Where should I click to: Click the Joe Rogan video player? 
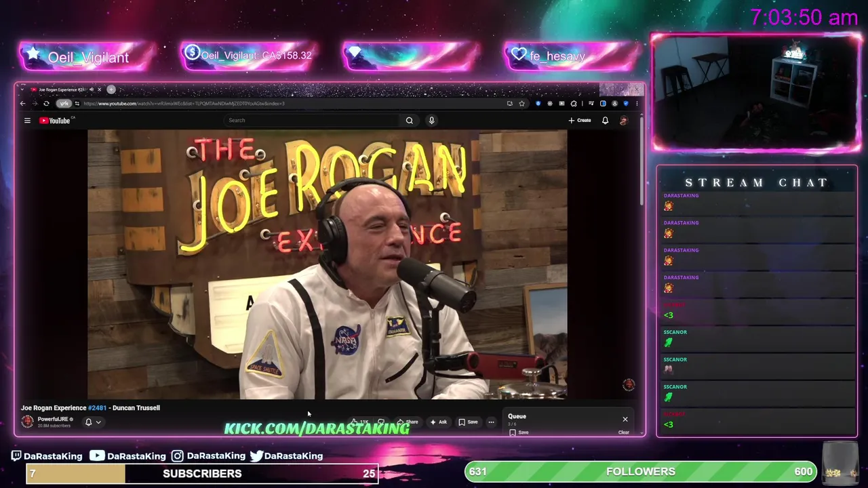pyautogui.click(x=327, y=264)
